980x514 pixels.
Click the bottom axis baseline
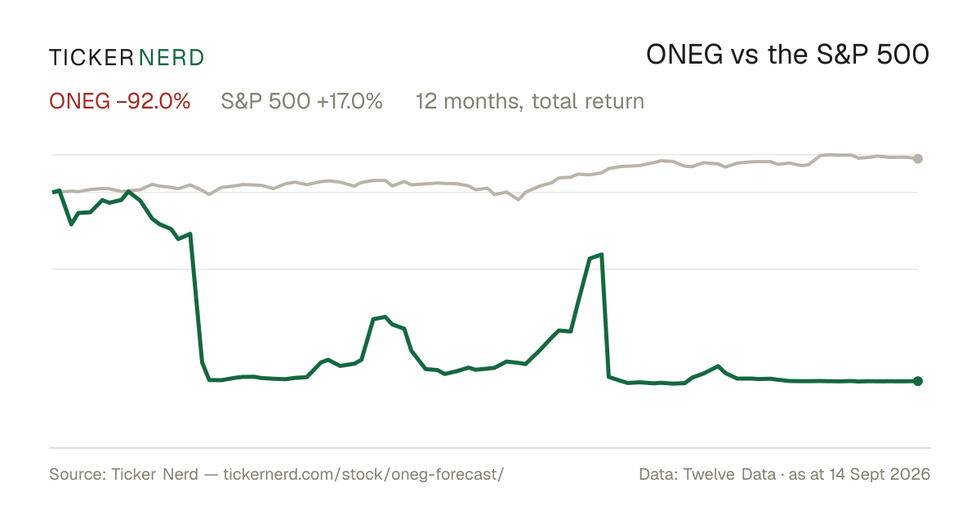pos(490,447)
